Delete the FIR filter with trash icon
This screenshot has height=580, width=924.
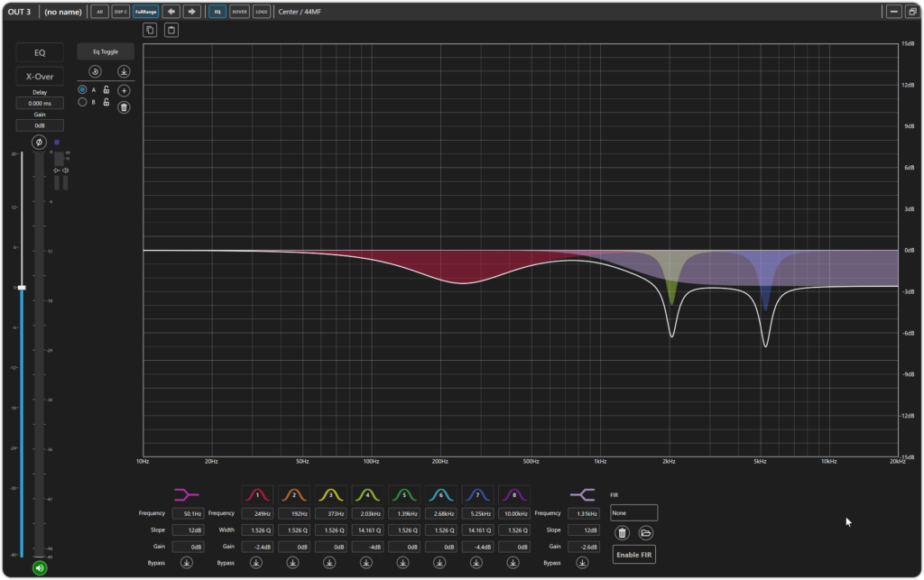(x=622, y=533)
